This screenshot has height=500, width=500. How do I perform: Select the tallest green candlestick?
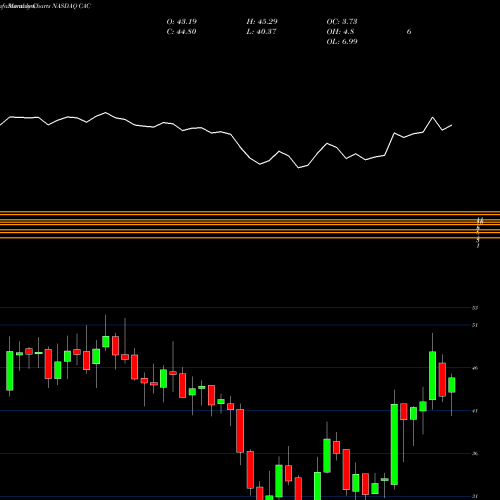[394, 444]
